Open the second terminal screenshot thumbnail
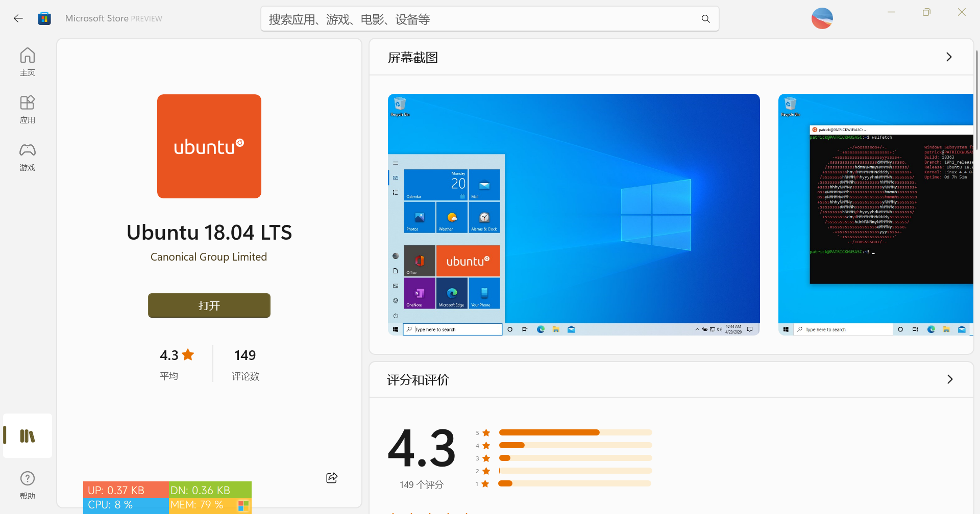Viewport: 980px width, 514px height. (x=876, y=215)
